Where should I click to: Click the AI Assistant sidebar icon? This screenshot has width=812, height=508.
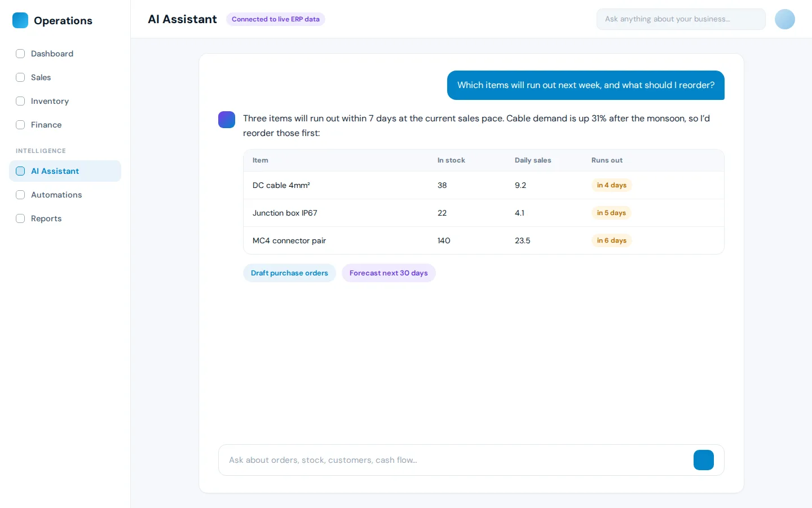pos(20,171)
